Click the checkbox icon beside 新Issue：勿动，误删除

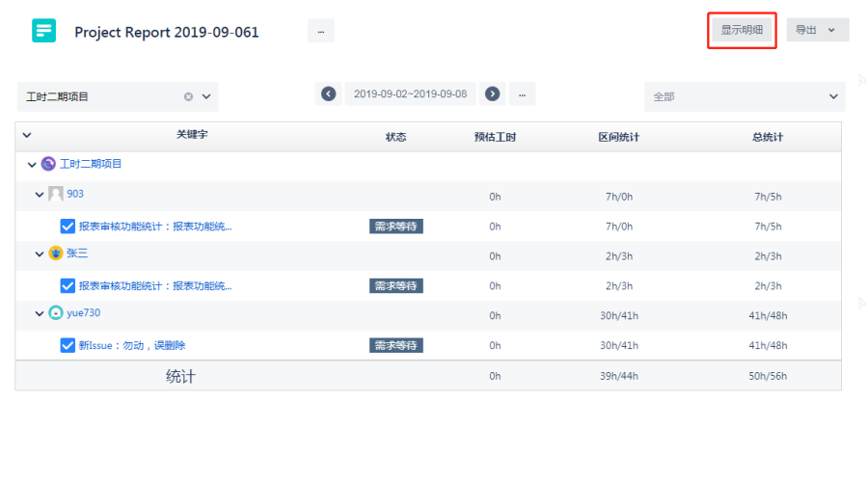coord(68,345)
